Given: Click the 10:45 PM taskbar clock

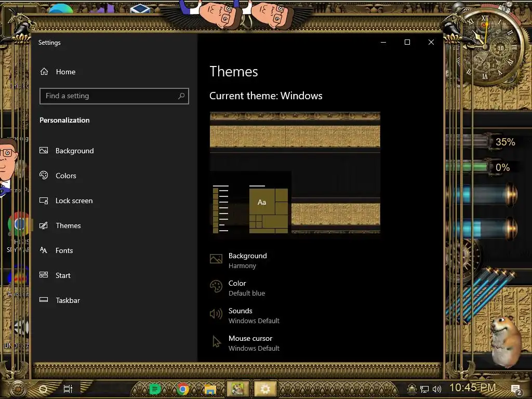Looking at the screenshot, I should (x=473, y=388).
